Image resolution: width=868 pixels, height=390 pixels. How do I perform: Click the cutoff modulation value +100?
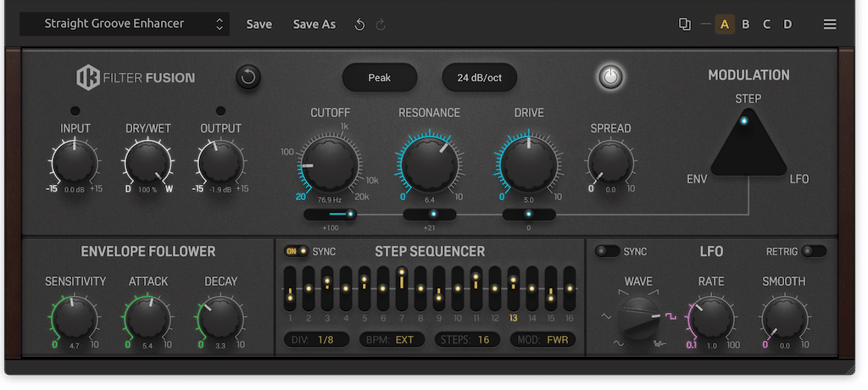(x=331, y=228)
